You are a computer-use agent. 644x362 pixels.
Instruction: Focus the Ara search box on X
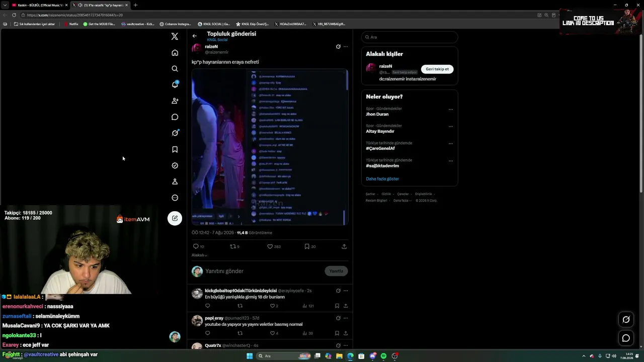[x=410, y=37]
